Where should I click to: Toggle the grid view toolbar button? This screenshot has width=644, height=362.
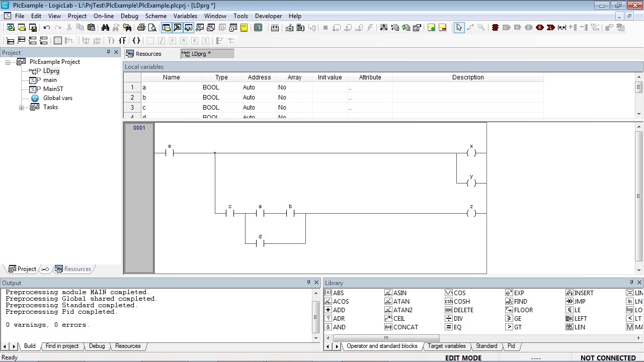(58, 41)
